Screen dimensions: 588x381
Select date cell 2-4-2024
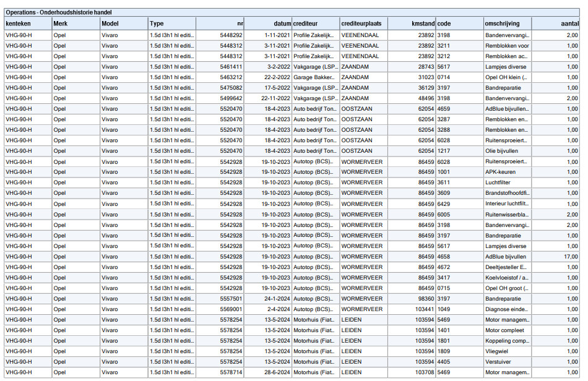coord(268,309)
